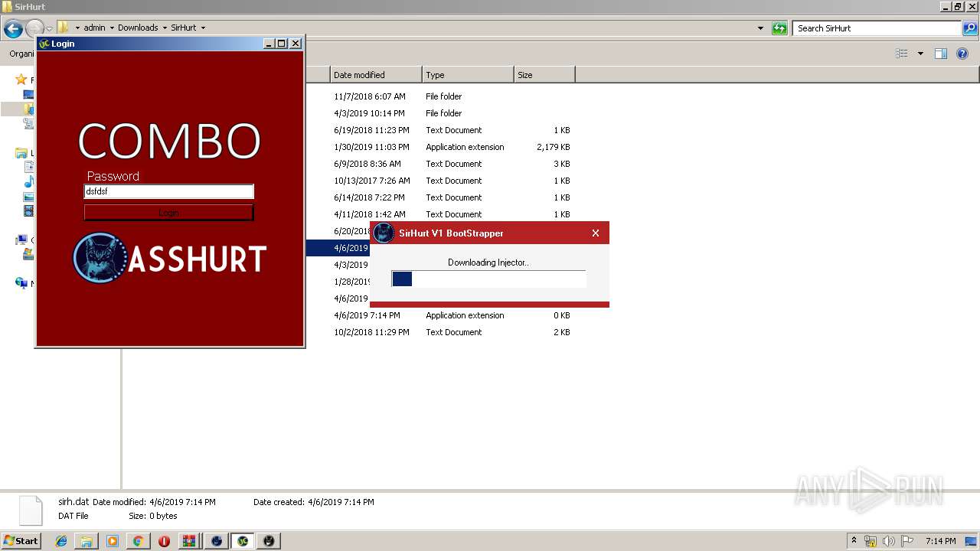Show hidden tray icons arrow
This screenshot has width=980, height=551.
pyautogui.click(x=854, y=540)
